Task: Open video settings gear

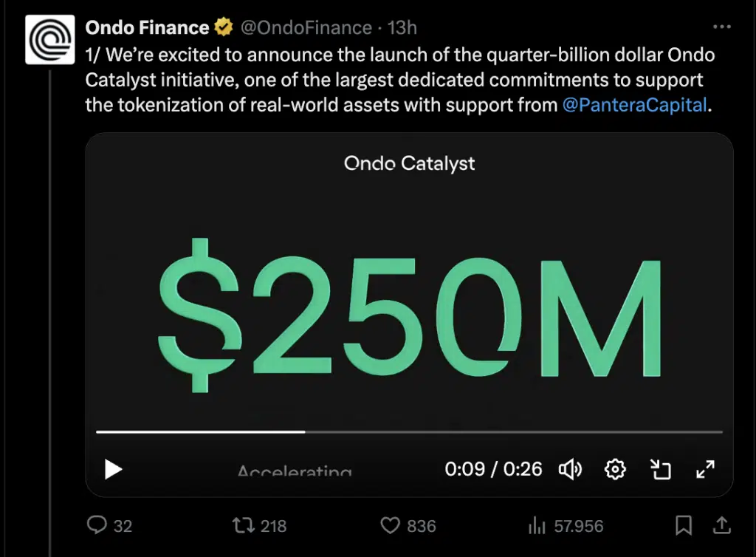Action: [615, 469]
